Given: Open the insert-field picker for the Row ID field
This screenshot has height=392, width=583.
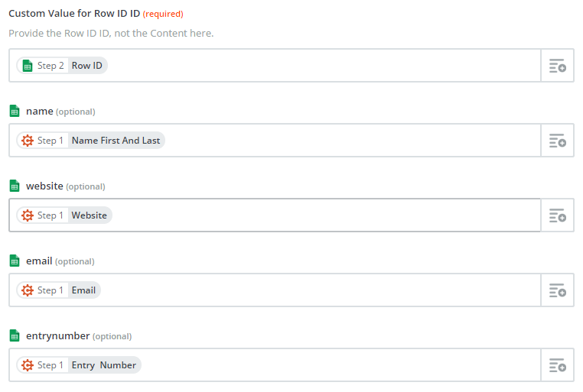Looking at the screenshot, I should point(557,66).
